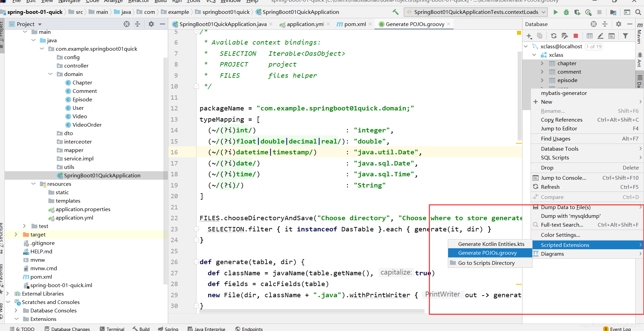The height and width of the screenshot is (331, 644).
Task: Open the Maven side tool window
Action: click(640, 33)
